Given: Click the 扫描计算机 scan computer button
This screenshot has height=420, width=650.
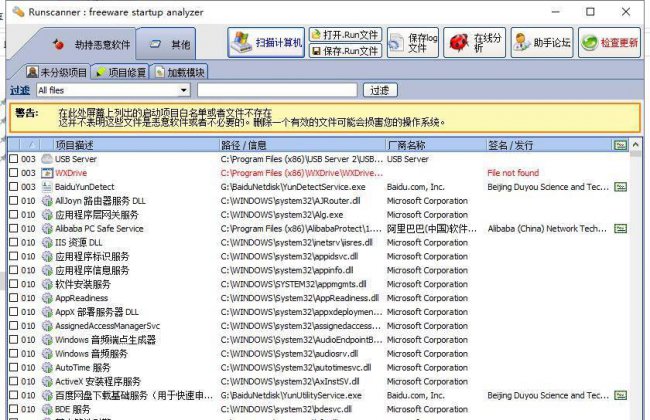Looking at the screenshot, I should click(x=266, y=42).
